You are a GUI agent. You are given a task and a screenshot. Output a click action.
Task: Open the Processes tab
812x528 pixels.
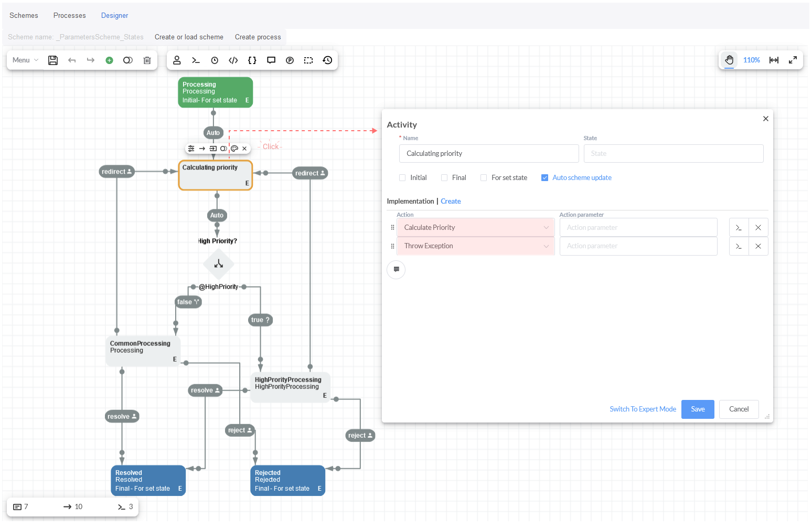pyautogui.click(x=69, y=16)
